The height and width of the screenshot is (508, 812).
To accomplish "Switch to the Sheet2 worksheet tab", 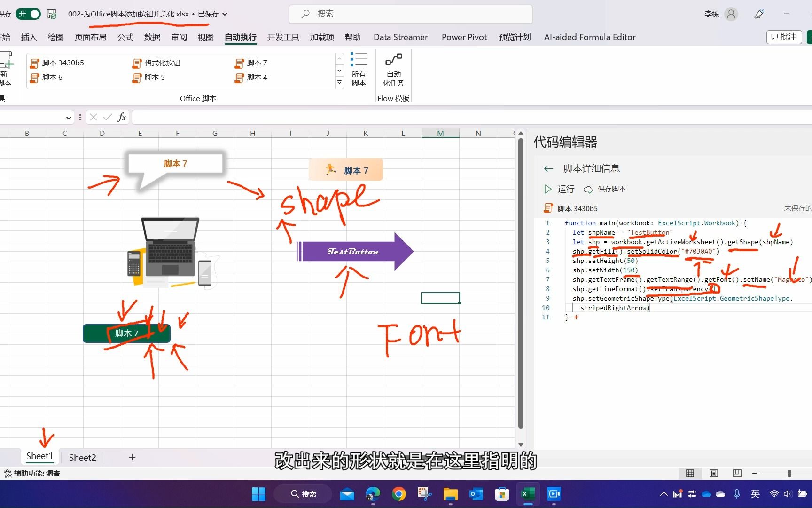I will tap(82, 457).
